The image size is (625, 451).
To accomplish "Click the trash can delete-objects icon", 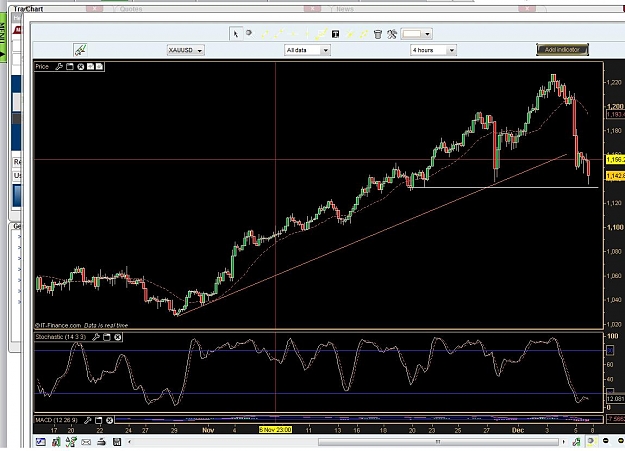I will [x=378, y=34].
